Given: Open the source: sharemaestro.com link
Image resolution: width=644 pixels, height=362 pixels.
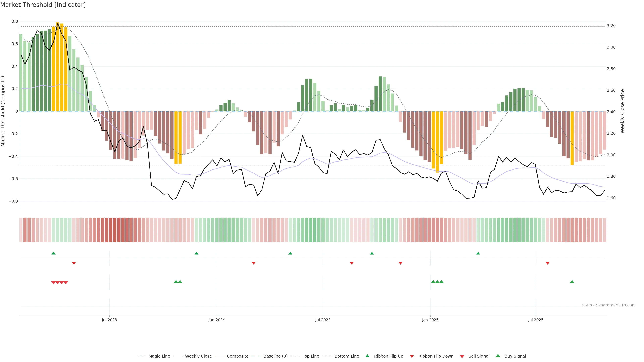Looking at the screenshot, I should [609, 305].
